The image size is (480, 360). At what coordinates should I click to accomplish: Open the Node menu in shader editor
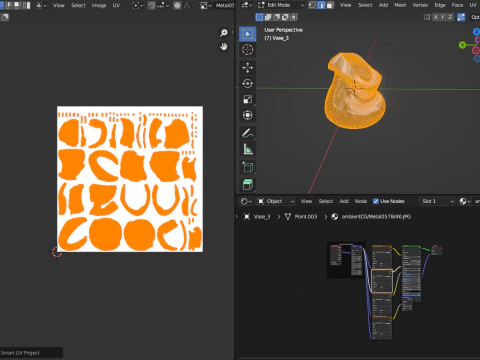click(361, 201)
